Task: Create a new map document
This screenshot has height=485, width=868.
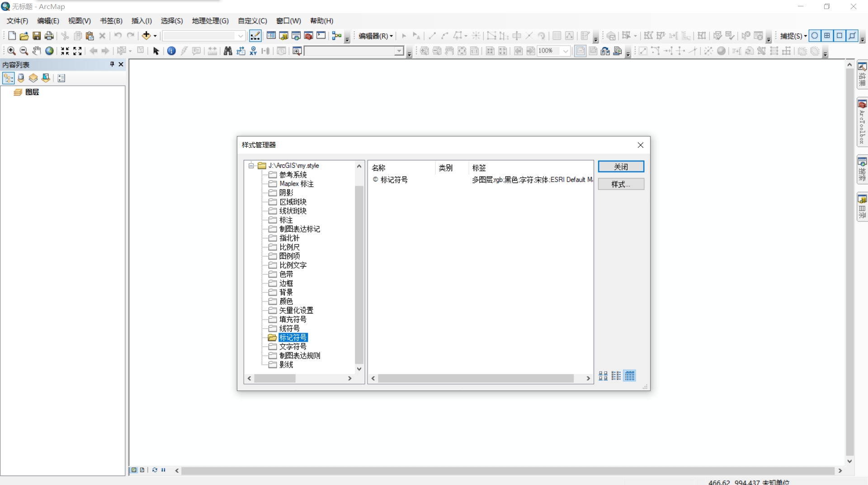Action: 12,36
